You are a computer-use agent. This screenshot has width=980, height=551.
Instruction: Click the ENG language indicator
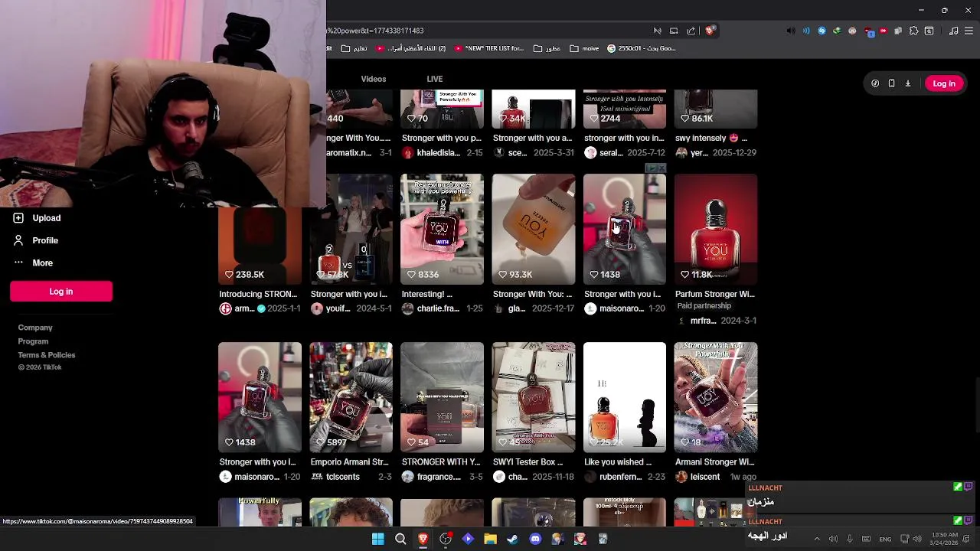[885, 540]
